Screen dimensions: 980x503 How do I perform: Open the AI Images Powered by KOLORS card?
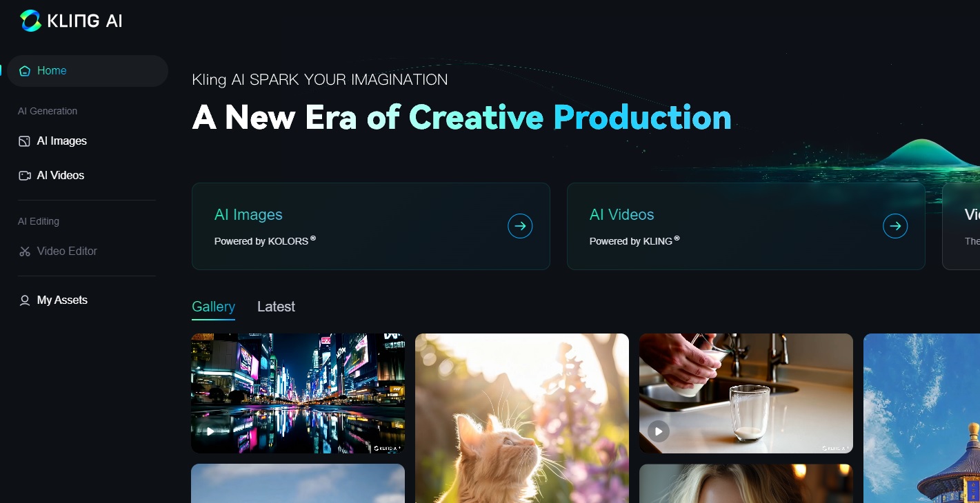371,226
